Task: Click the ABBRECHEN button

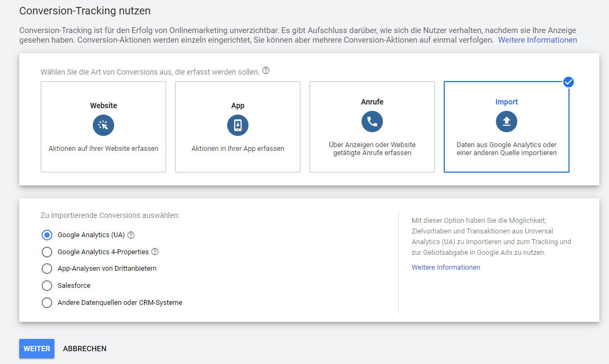Action: click(85, 349)
